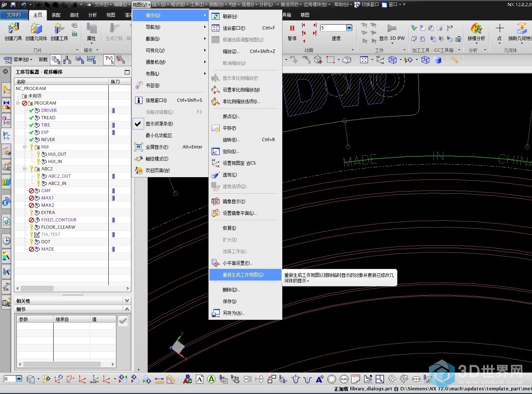Switch to the Curve (曲线) ribbon tab
The image size is (532, 394).
pos(74,15)
